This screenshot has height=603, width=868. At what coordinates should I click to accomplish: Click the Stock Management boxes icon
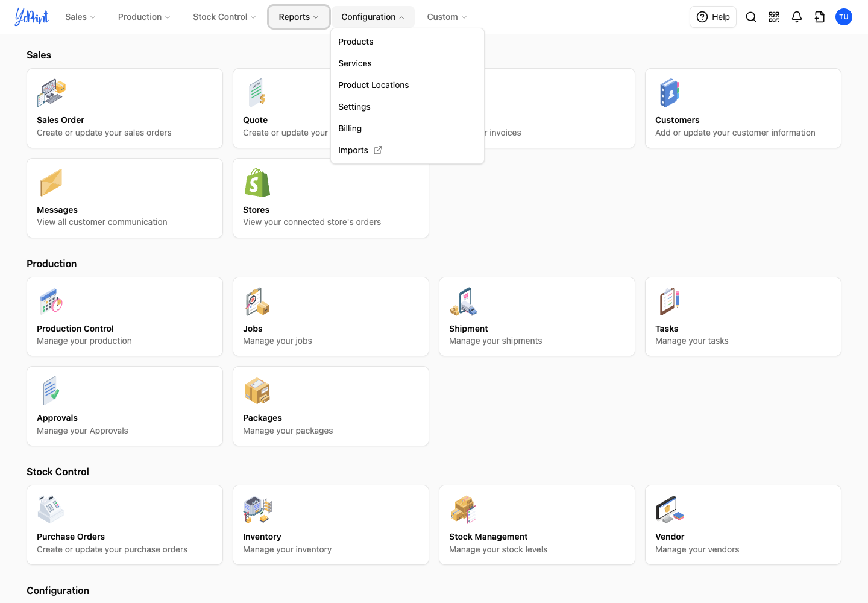coord(464,510)
